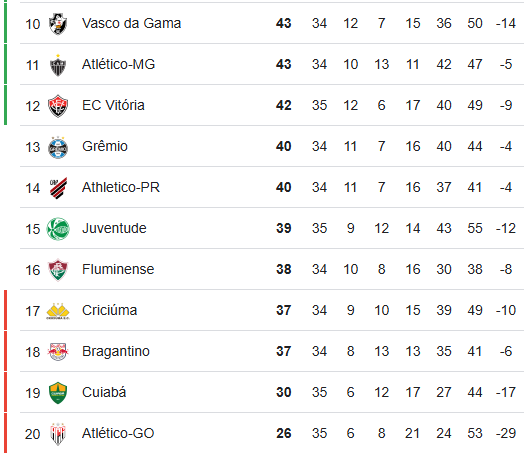Click the Cuiabá green shield crest
524x454 pixels.
tap(58, 393)
